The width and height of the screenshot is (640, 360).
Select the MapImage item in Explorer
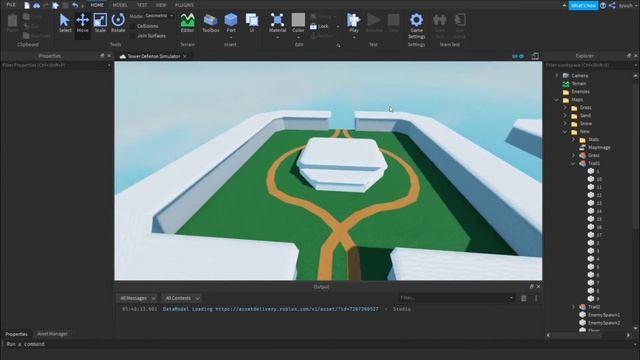[599, 147]
